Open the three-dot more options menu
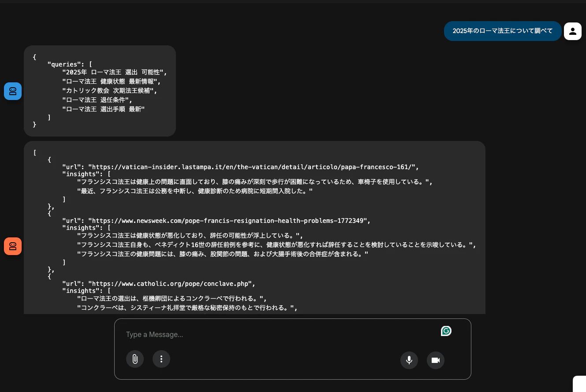Image resolution: width=586 pixels, height=392 pixels. tap(161, 359)
